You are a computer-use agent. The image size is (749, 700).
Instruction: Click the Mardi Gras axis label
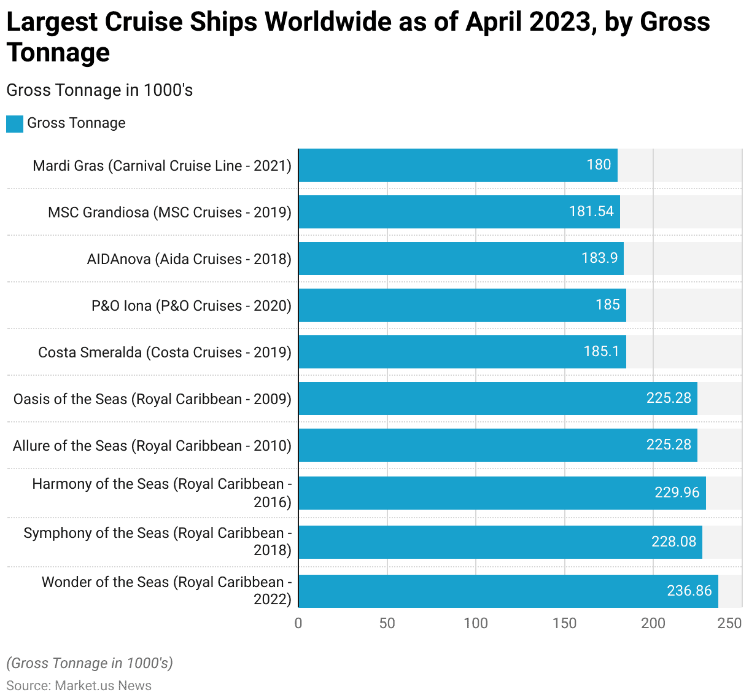[x=162, y=166]
